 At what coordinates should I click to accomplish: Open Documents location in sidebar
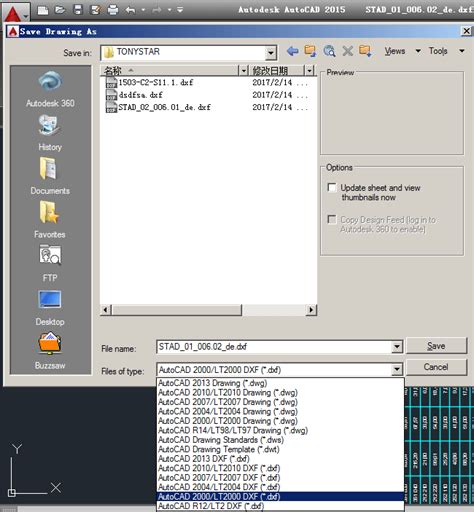pyautogui.click(x=50, y=176)
